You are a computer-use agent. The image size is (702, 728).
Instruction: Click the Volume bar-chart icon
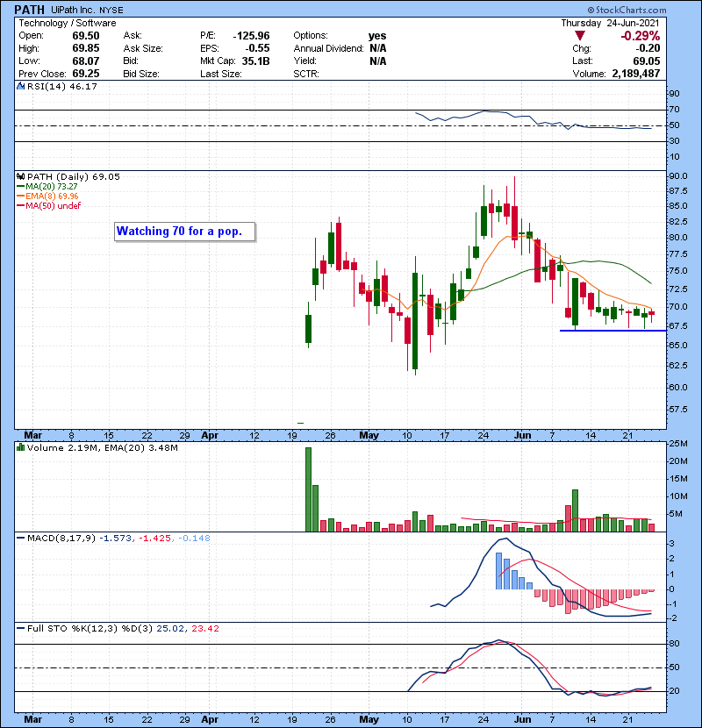point(20,447)
